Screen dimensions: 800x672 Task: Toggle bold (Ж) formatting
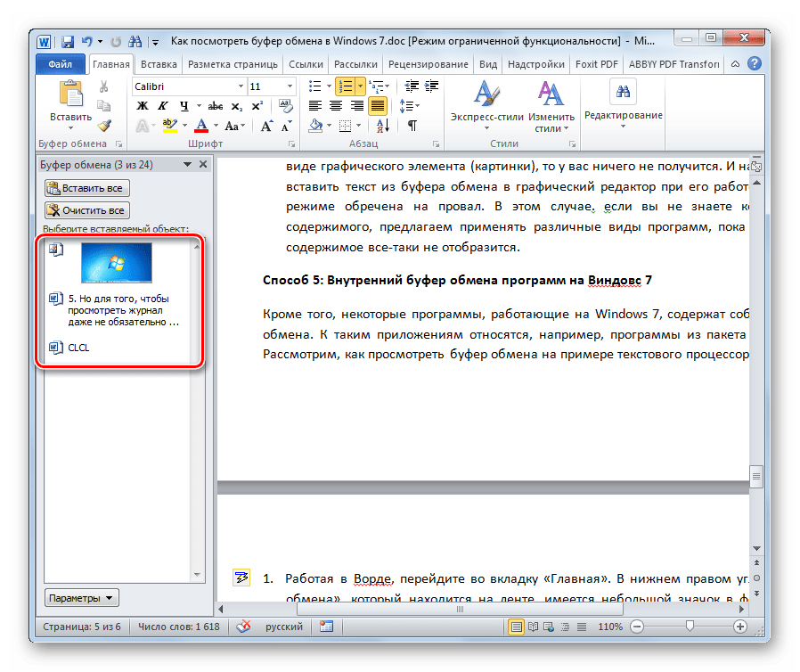[x=143, y=106]
